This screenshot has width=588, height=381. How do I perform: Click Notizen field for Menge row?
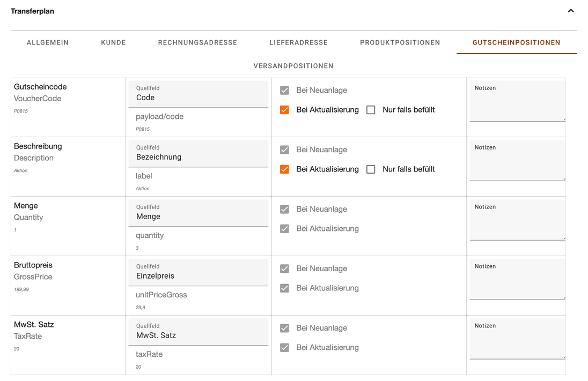[518, 220]
